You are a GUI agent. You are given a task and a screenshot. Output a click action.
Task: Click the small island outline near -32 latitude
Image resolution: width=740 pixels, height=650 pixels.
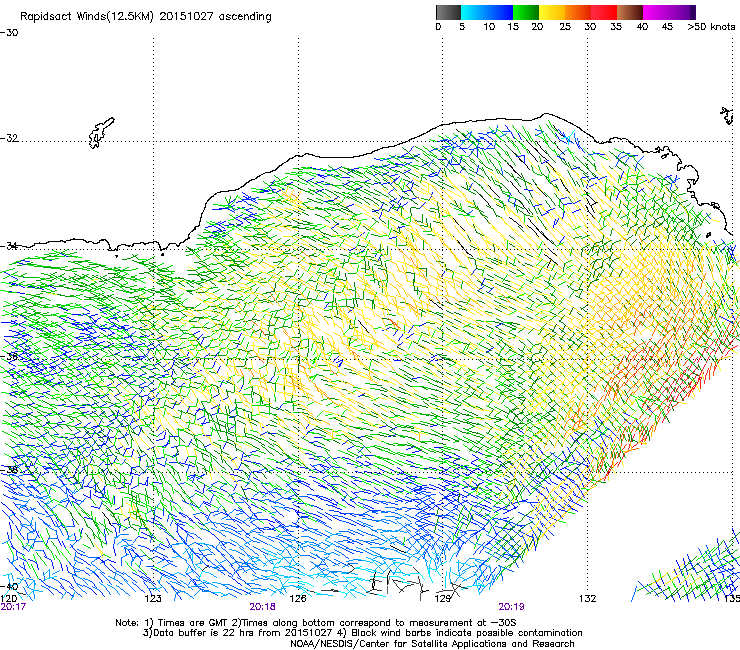101,133
